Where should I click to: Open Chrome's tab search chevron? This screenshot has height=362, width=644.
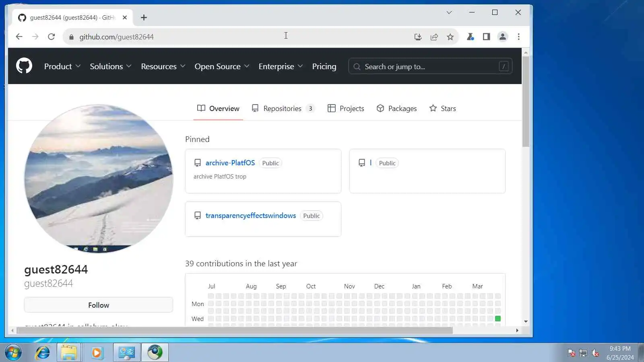point(449,12)
